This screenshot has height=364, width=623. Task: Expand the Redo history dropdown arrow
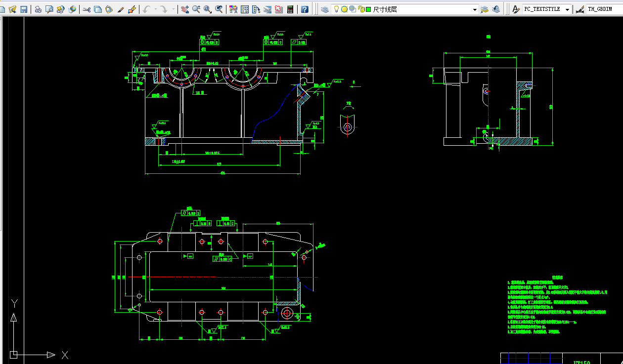pyautogui.click(x=173, y=9)
